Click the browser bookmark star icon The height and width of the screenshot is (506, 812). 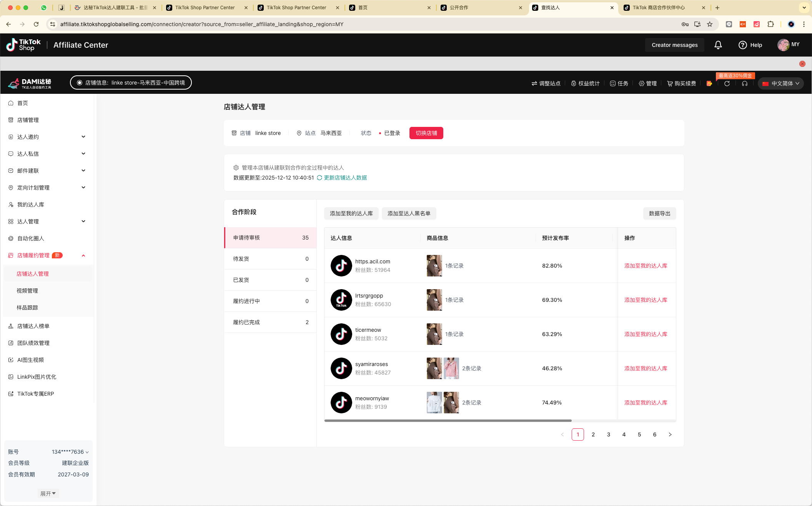(710, 24)
